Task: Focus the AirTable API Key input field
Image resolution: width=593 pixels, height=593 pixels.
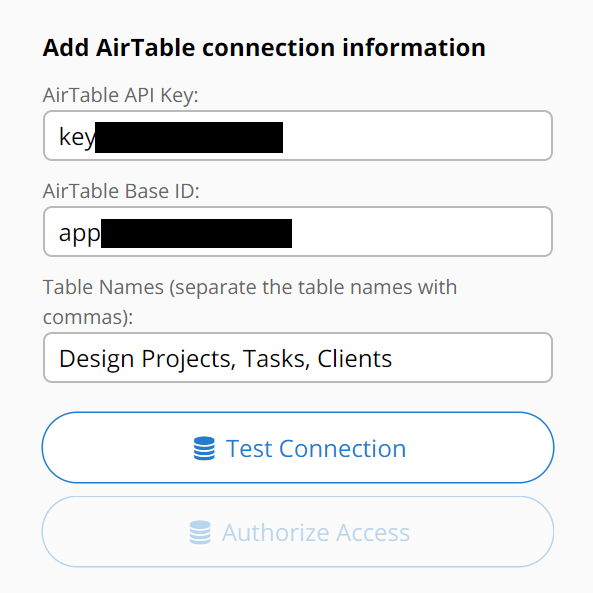Action: pos(298,135)
